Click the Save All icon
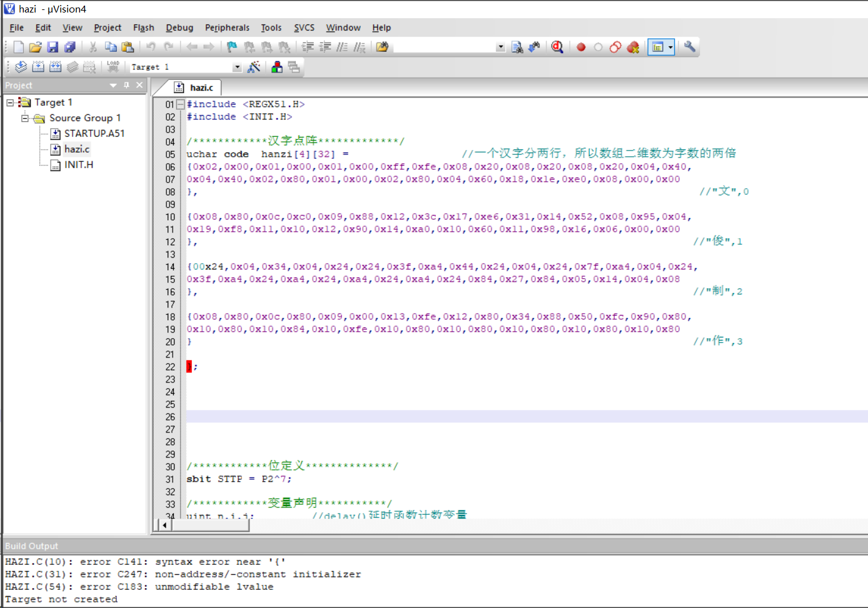 coord(70,47)
